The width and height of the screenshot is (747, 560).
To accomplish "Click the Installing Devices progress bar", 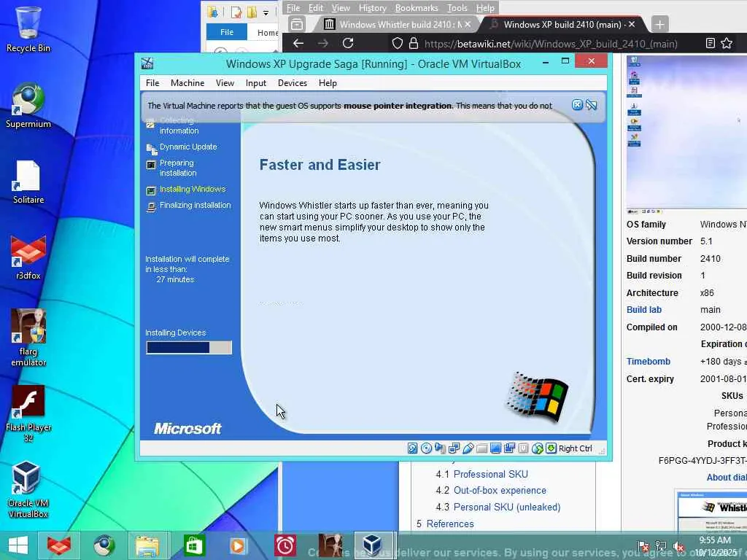I will [189, 348].
